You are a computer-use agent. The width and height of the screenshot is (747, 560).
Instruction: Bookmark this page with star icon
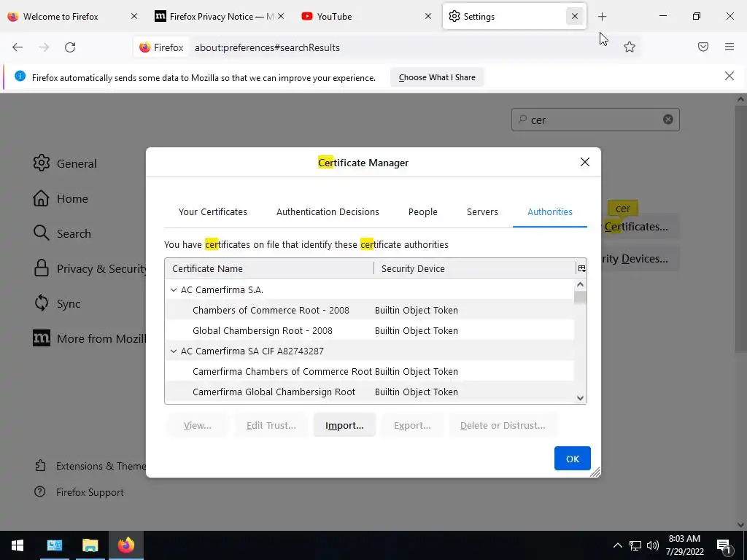tap(630, 47)
